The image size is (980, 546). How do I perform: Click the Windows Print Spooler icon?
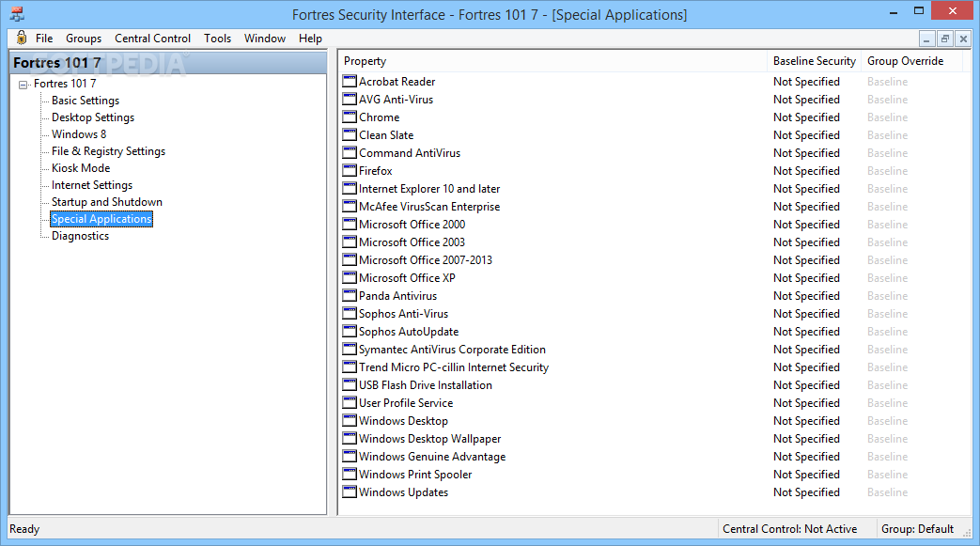[350, 474]
